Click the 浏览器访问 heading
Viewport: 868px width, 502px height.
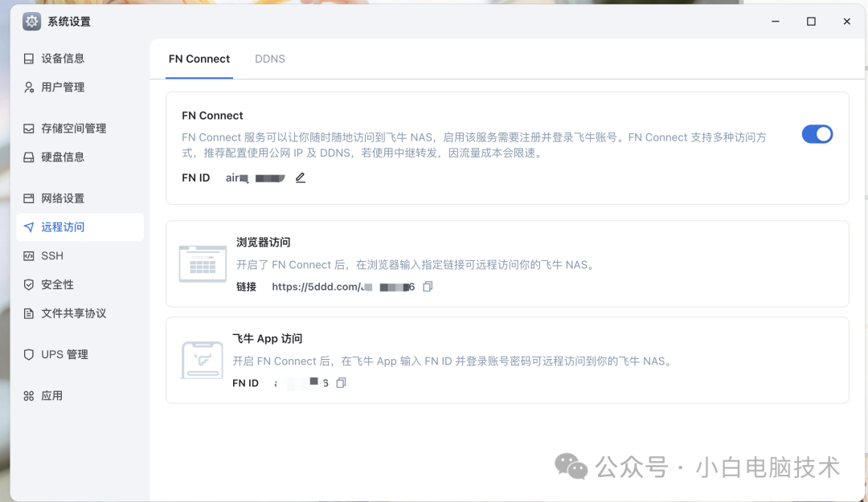[264, 243]
